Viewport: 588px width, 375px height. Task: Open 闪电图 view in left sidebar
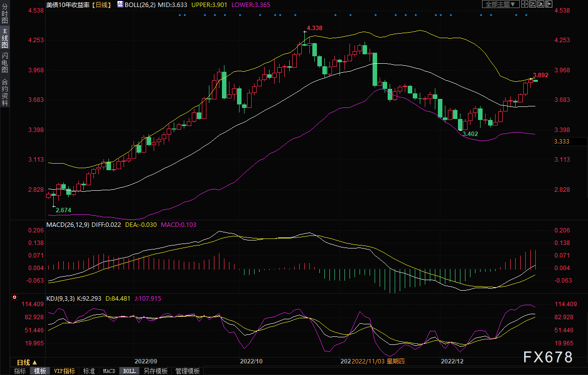coord(5,63)
